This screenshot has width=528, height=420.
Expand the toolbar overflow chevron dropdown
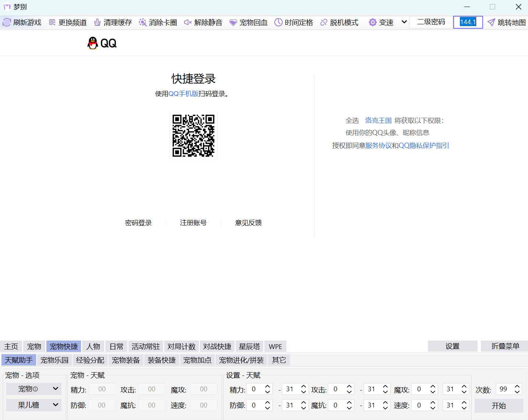pyautogui.click(x=404, y=22)
